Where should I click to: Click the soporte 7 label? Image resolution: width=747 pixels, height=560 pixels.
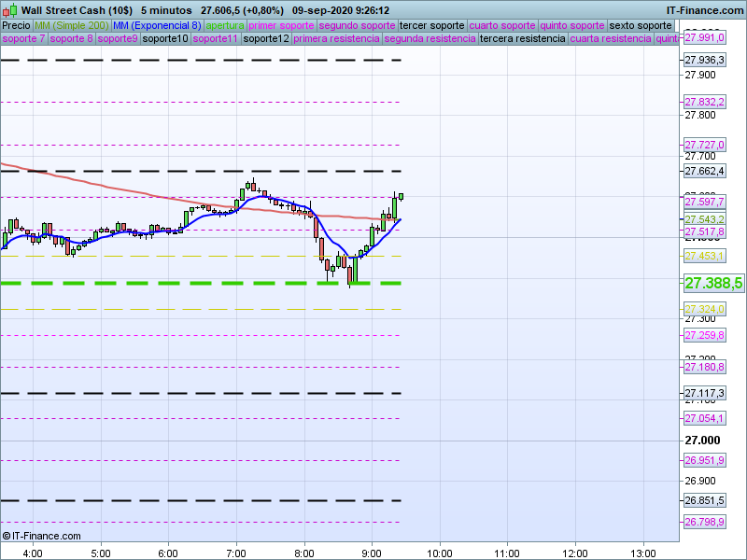[23, 38]
